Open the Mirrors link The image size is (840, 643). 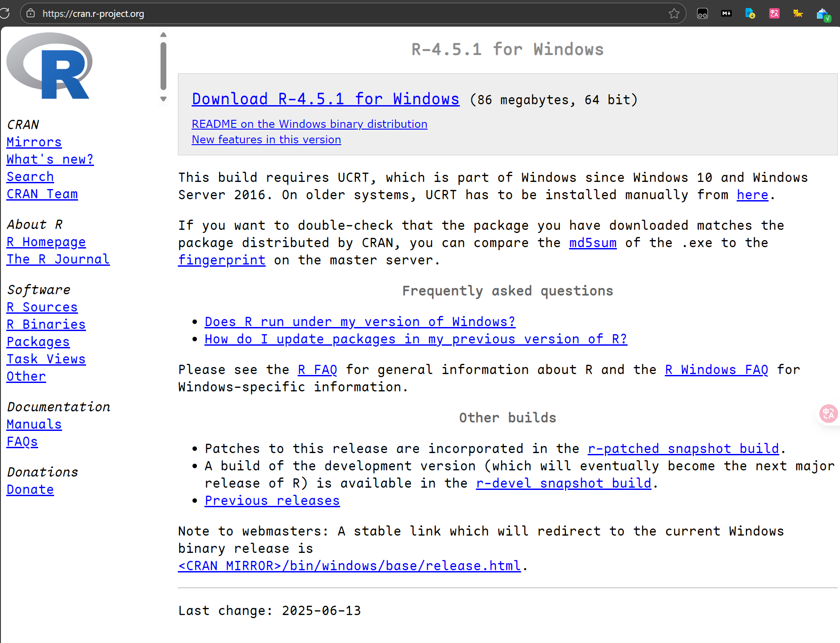tap(34, 142)
